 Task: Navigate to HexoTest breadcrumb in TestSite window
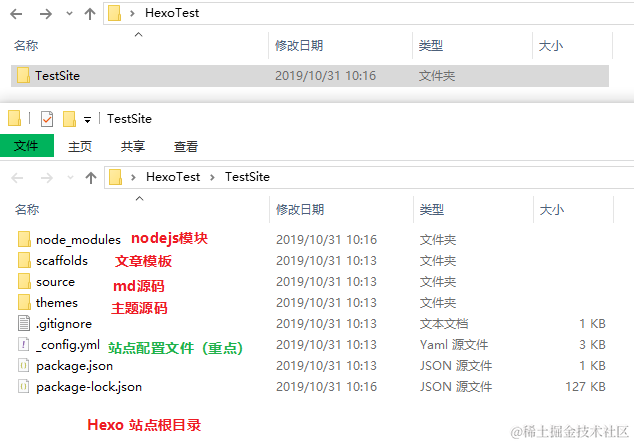pos(173,177)
